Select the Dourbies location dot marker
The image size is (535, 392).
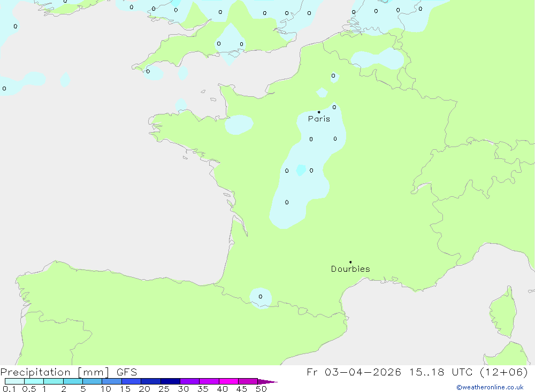tap(350, 262)
